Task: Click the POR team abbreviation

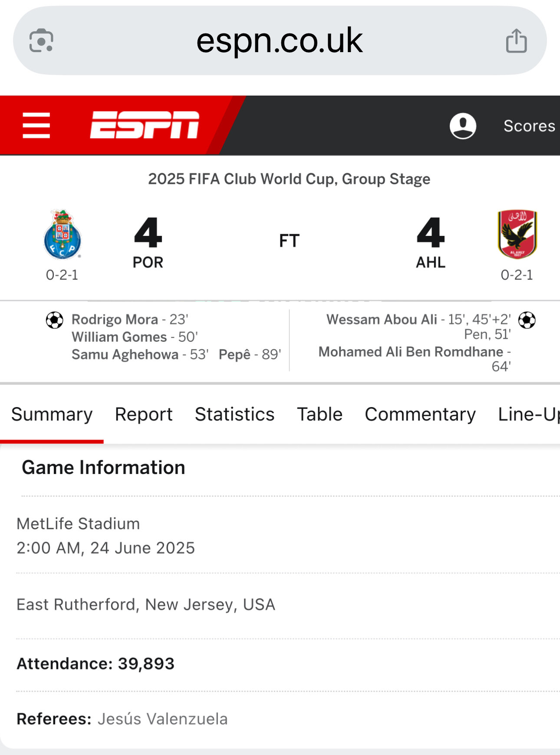Action: click(x=148, y=262)
